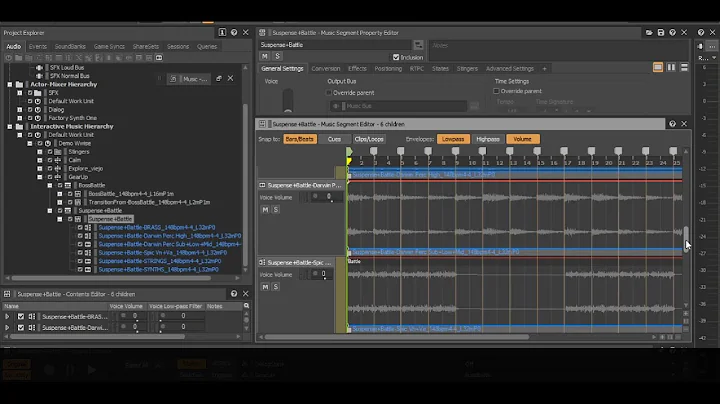Toggle the Bars/Beats snap button
The width and height of the screenshot is (720, 404).
(299, 139)
